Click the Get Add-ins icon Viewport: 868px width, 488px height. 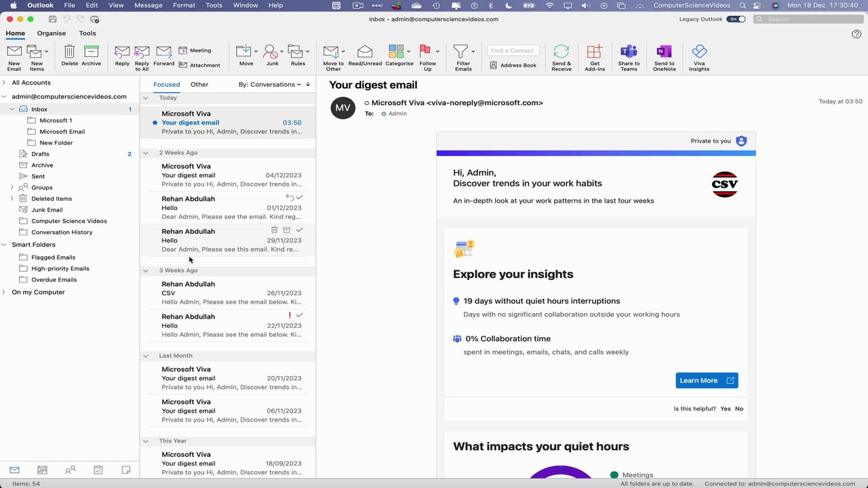tap(595, 52)
